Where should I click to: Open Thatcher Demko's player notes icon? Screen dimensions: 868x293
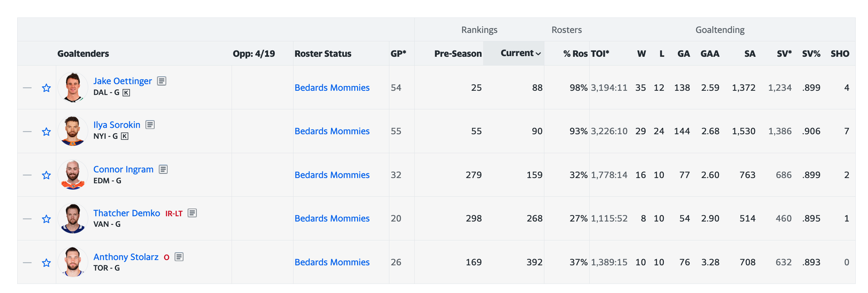click(x=192, y=213)
